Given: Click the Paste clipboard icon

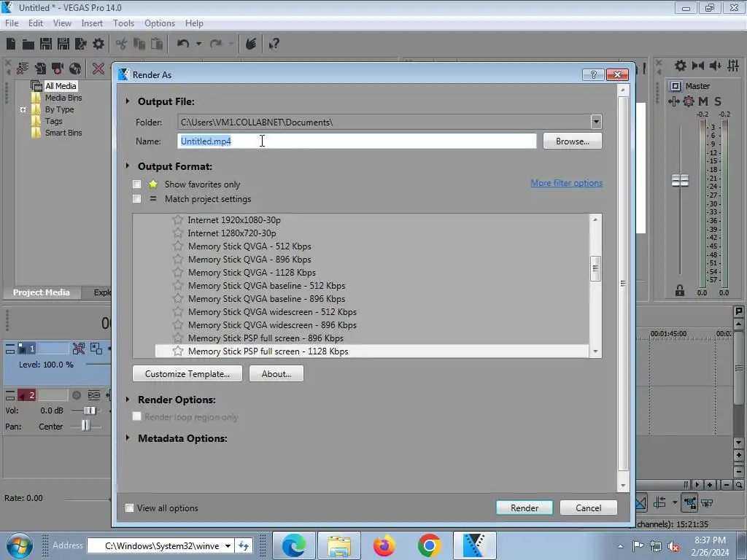Looking at the screenshot, I should coord(157,44).
